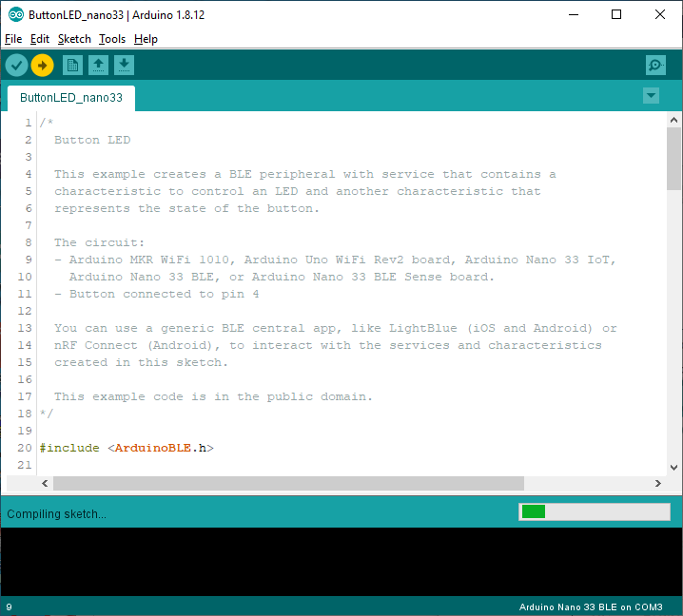Click the black console output area
The image size is (683, 616).
point(341,562)
